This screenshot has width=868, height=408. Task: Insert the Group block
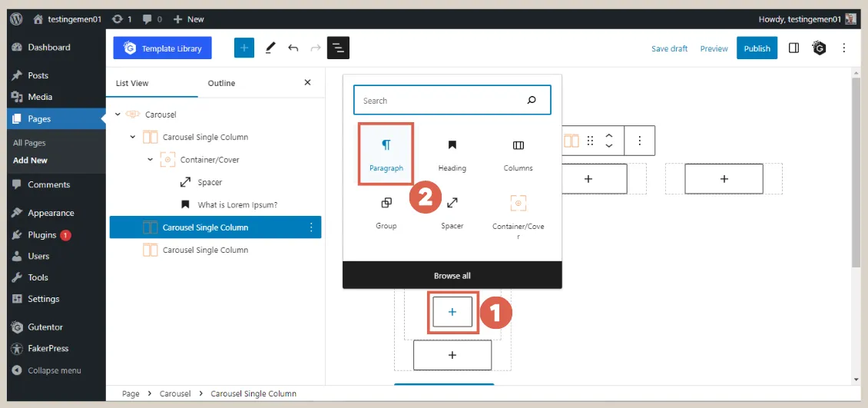386,212
